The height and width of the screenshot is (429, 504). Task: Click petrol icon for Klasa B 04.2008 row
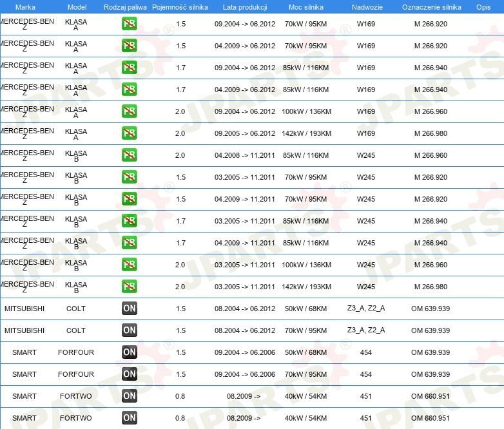(129, 155)
